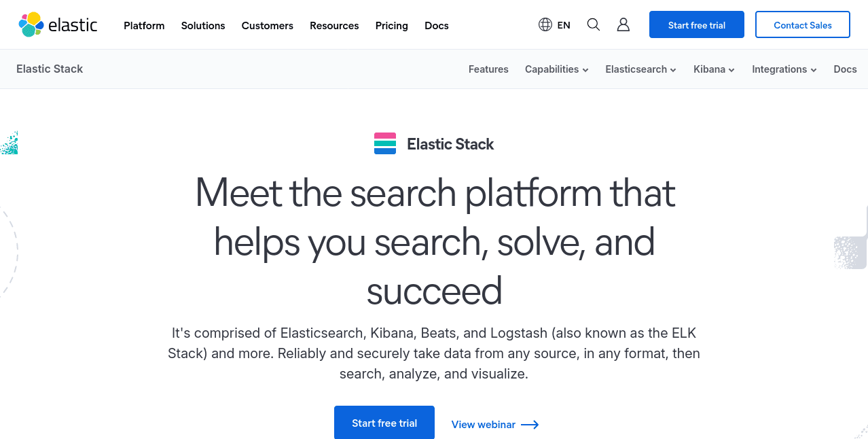Expand the Integrations dropdown
Image resolution: width=868 pixels, height=439 pixels.
click(784, 69)
